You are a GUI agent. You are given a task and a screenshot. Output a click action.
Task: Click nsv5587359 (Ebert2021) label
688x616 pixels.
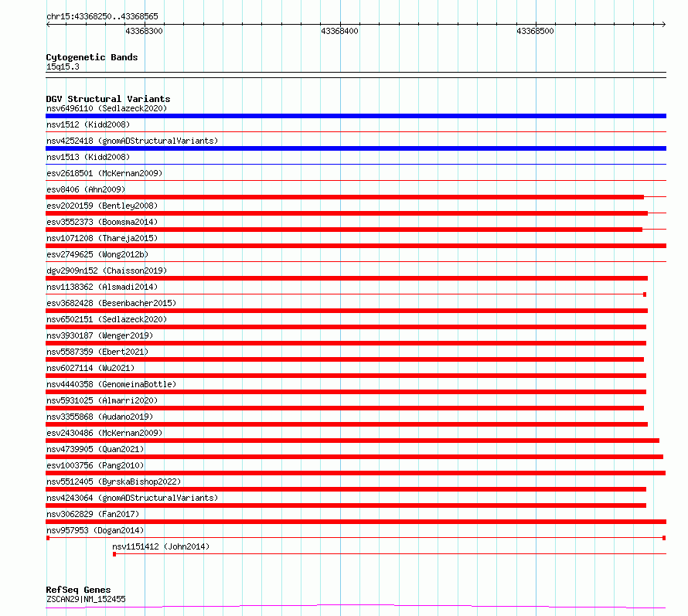pos(97,352)
